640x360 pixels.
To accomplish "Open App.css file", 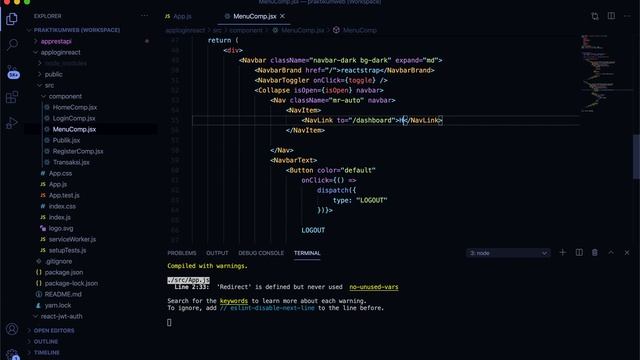I will point(60,173).
